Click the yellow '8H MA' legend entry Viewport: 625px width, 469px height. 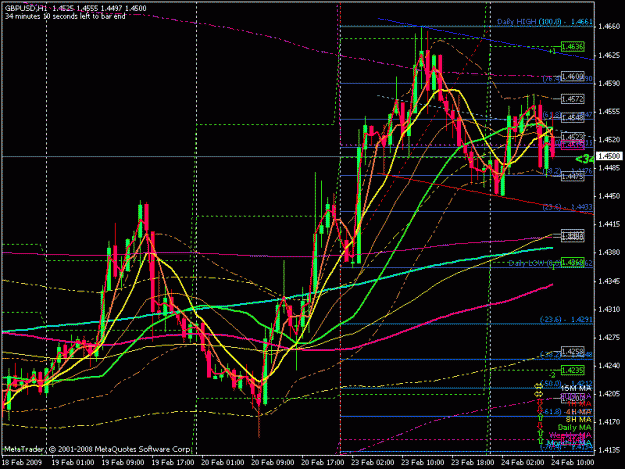tap(579, 420)
